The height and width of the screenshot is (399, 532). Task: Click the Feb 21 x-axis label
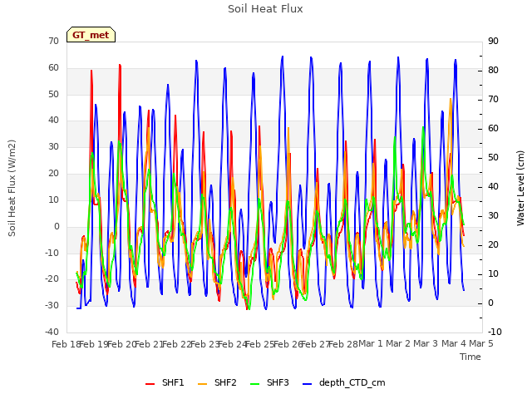[149, 344]
